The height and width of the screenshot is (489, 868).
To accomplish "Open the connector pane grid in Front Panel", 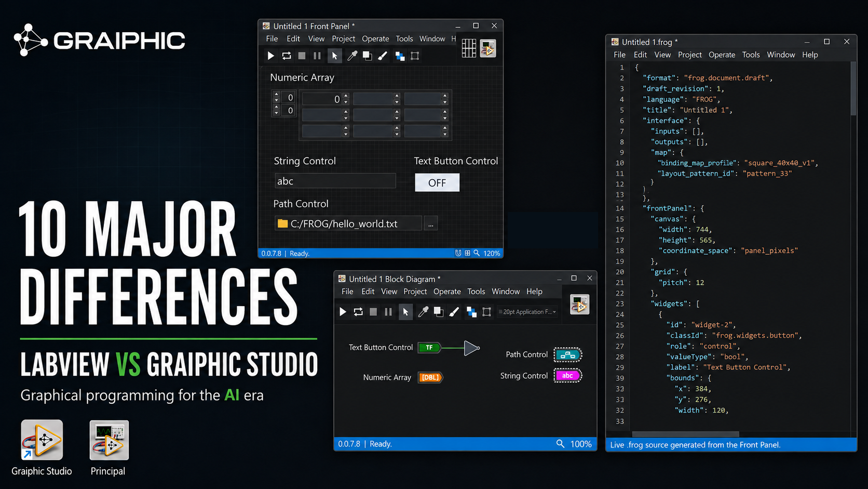I will [x=469, y=48].
